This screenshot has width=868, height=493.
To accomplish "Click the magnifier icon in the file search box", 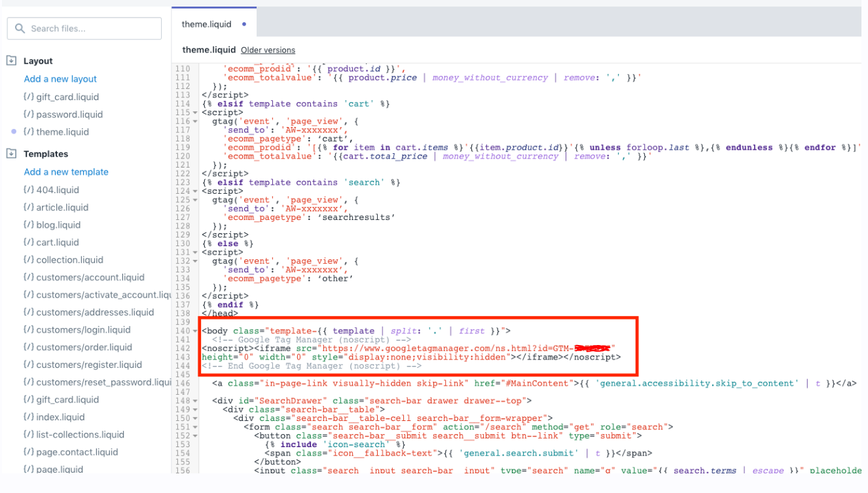I will pyautogui.click(x=20, y=29).
